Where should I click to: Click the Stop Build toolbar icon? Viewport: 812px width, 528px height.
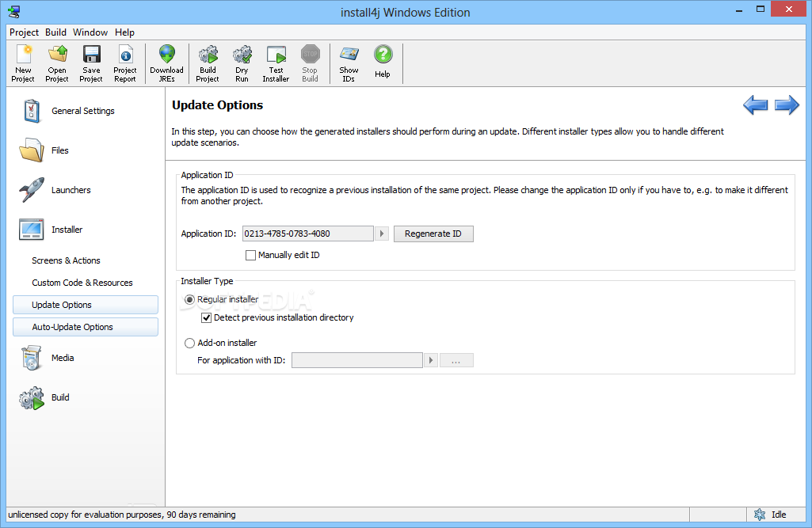coord(311,63)
